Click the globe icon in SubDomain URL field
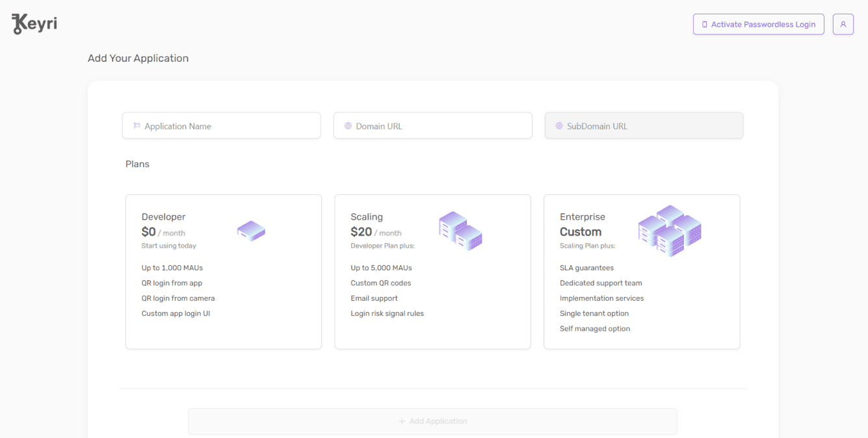The width and height of the screenshot is (868, 438). coord(559,126)
